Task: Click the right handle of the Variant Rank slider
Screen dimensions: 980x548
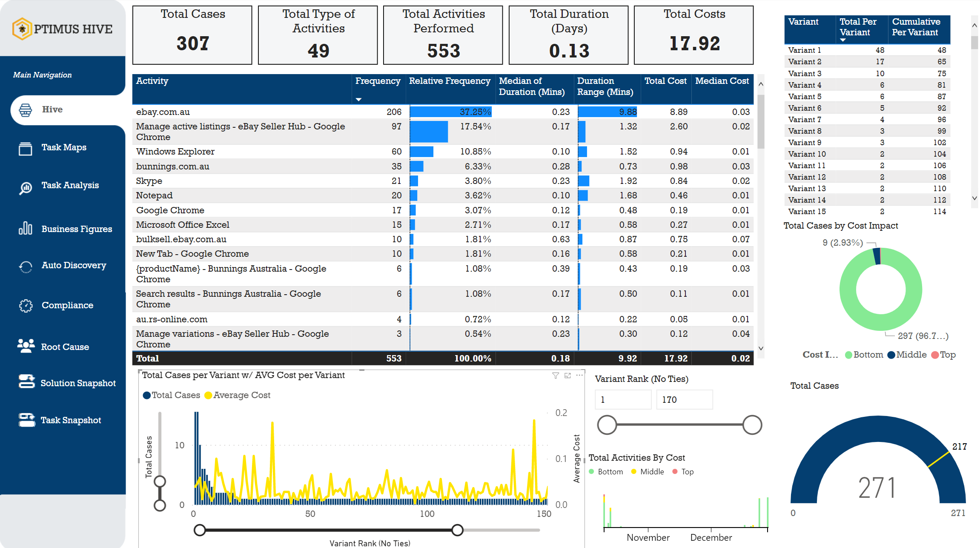Action: point(752,425)
